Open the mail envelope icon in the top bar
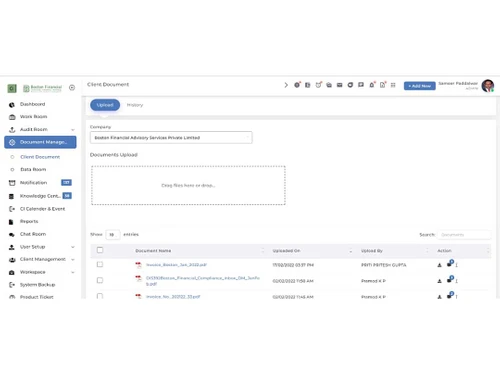500x375 pixels. (x=340, y=85)
